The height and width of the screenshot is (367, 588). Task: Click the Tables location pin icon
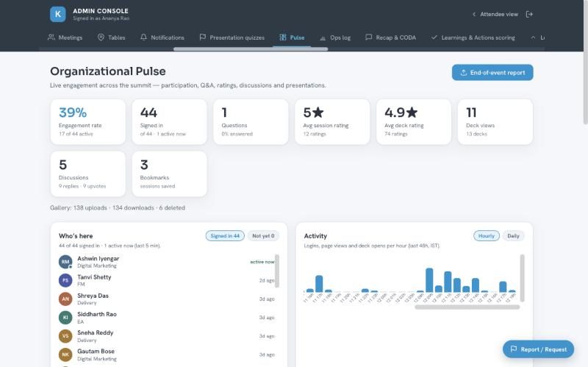(x=101, y=38)
